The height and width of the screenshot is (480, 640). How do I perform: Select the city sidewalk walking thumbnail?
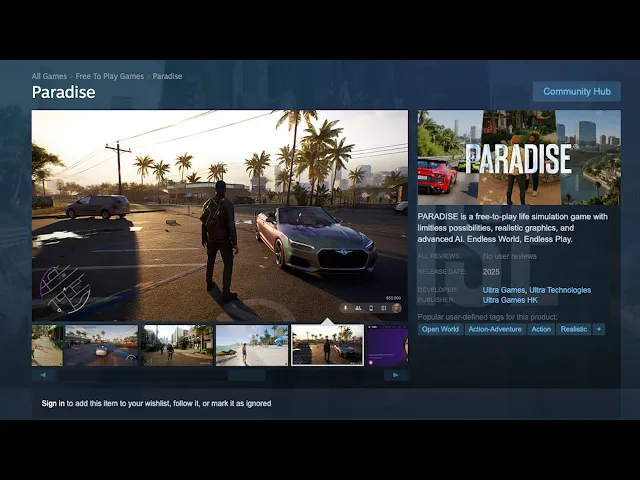click(x=177, y=345)
